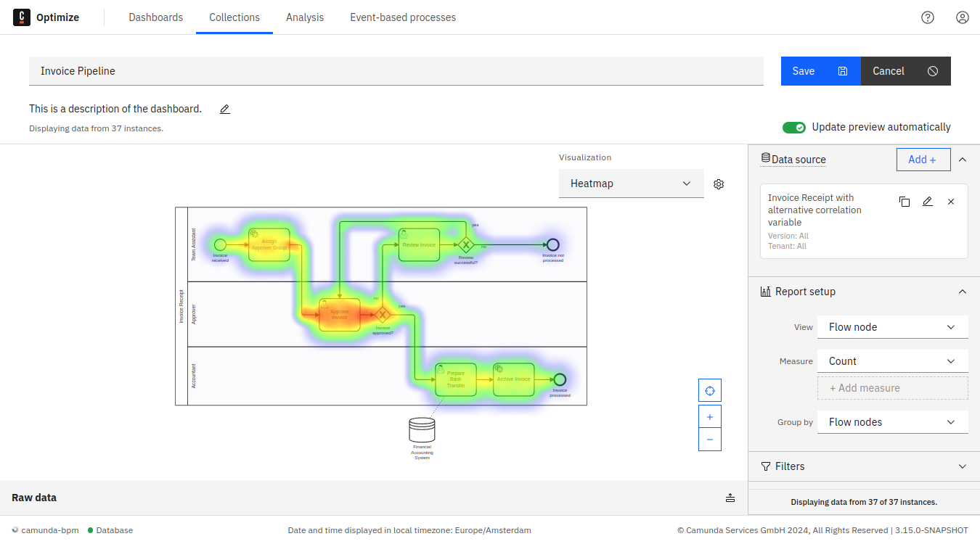Disable Update preview automatically
Screen dimensions: 980x544
pos(794,127)
